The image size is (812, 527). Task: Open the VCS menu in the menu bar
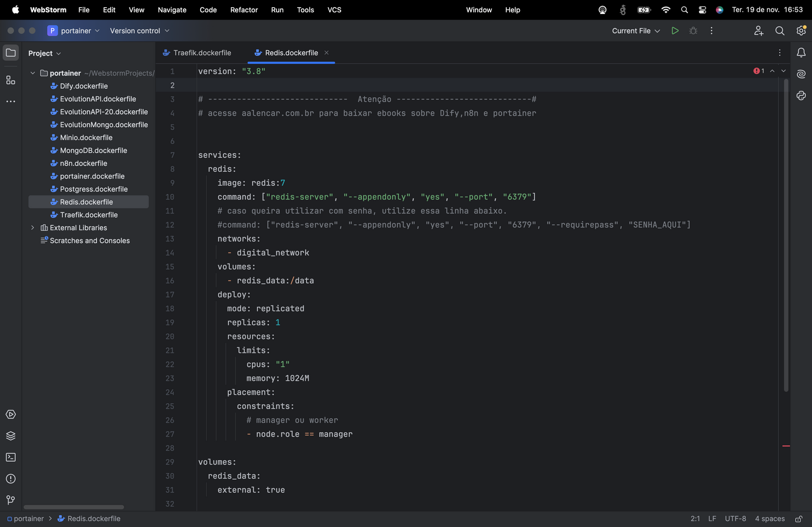(x=334, y=10)
